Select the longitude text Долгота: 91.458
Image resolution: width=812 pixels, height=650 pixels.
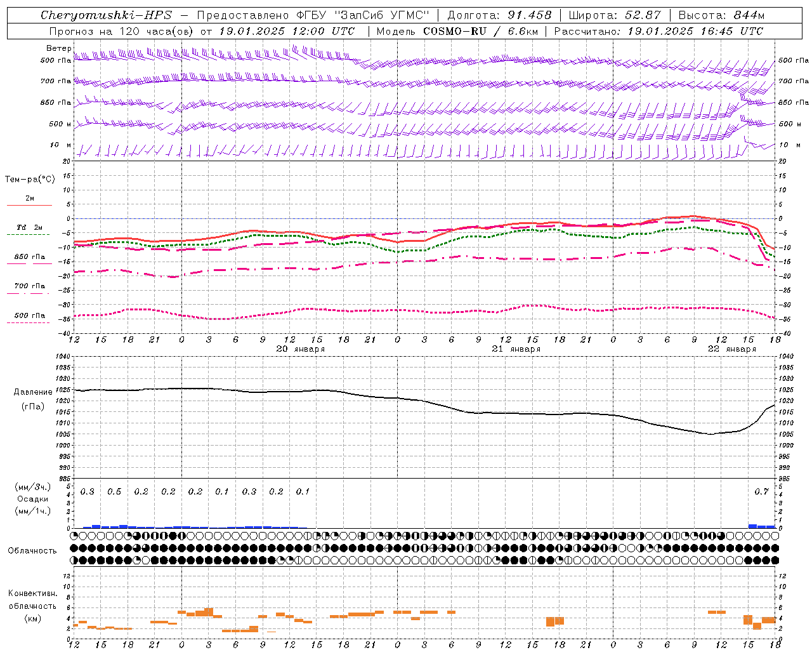click(x=500, y=15)
